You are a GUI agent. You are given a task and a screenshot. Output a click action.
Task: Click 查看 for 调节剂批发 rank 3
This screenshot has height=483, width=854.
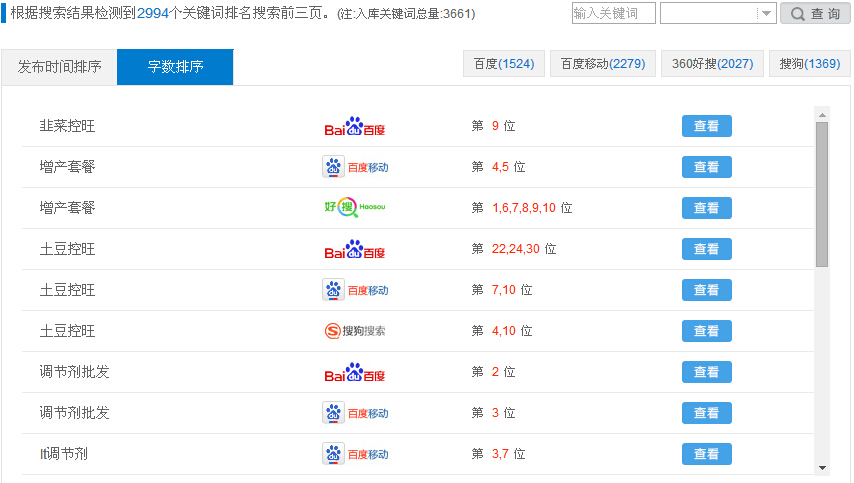(706, 413)
